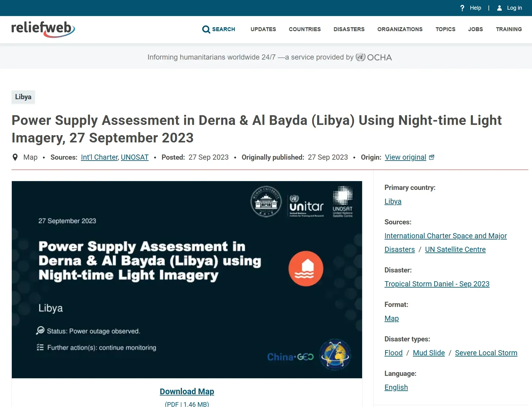532x407 pixels.
Task: Open the ORGANIZATIONS menu item
Action: (400, 29)
